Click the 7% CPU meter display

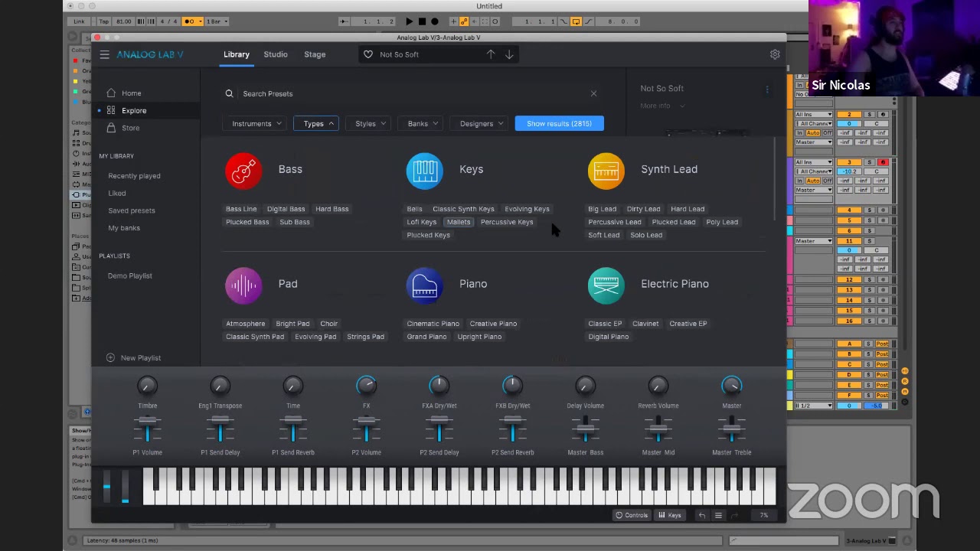763,515
